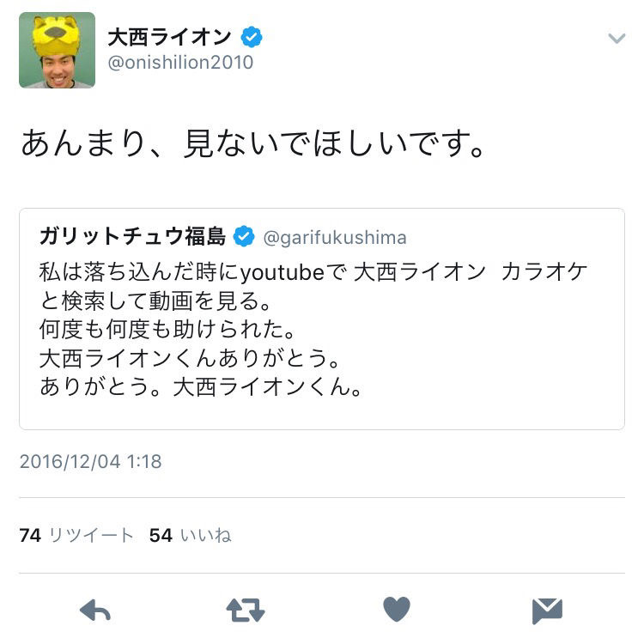The image size is (644, 644).
Task: Click the reply arrow icon
Action: [95, 610]
